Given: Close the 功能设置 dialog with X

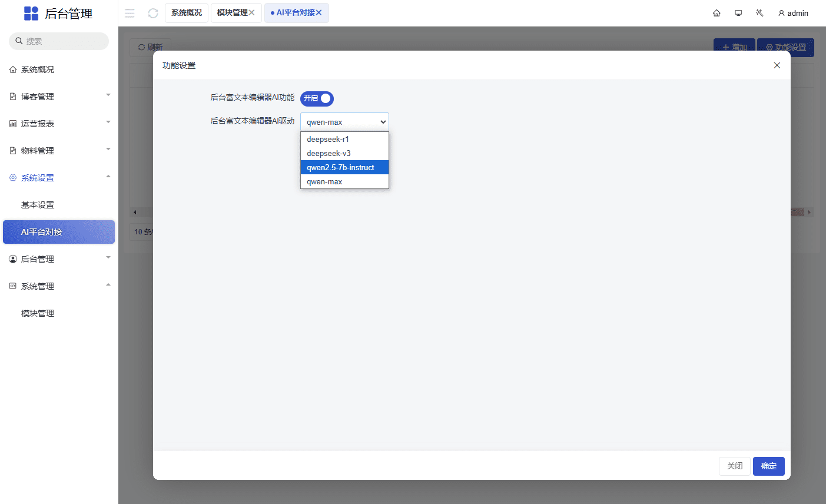Looking at the screenshot, I should (777, 65).
